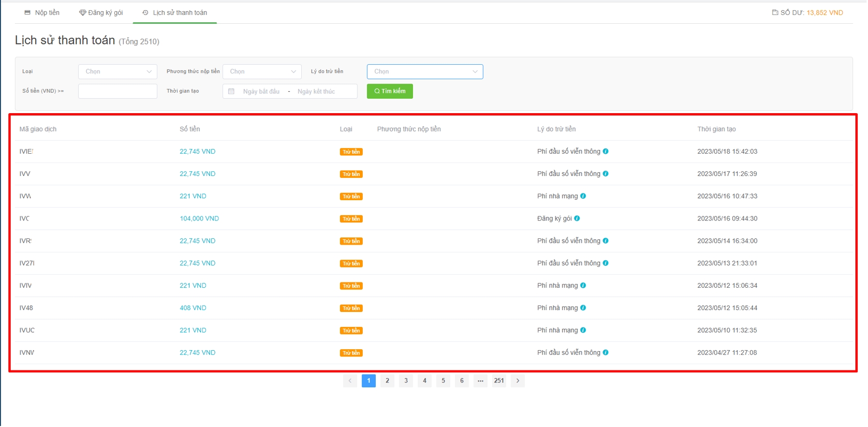This screenshot has width=868, height=427.
Task: Click info icon beside the 15:42:03 row's fee reason
Action: (605, 151)
